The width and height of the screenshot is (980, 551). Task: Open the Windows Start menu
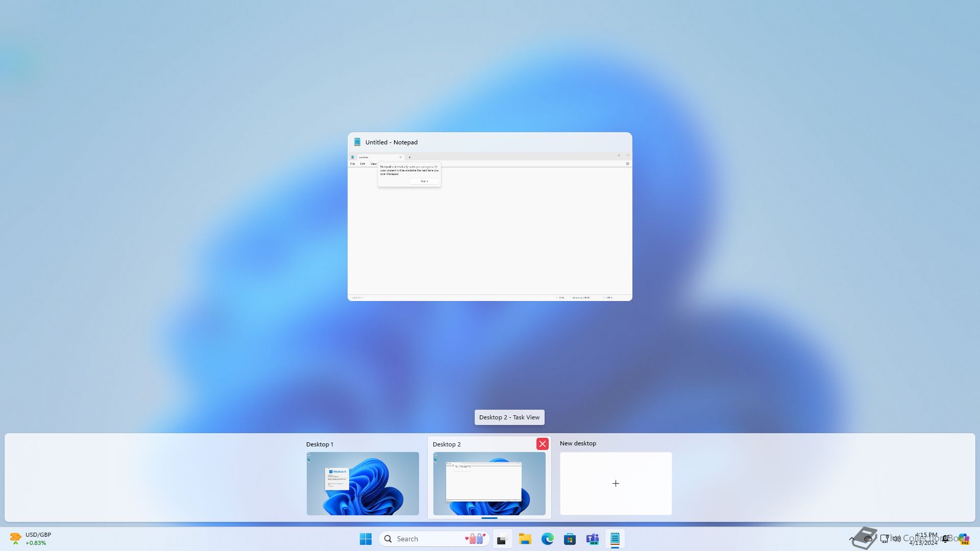[x=365, y=539]
